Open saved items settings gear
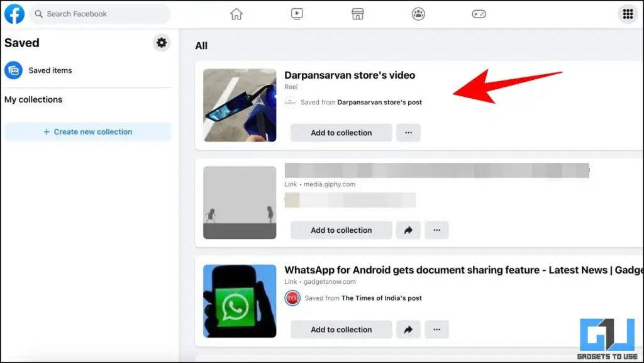 pyautogui.click(x=162, y=43)
